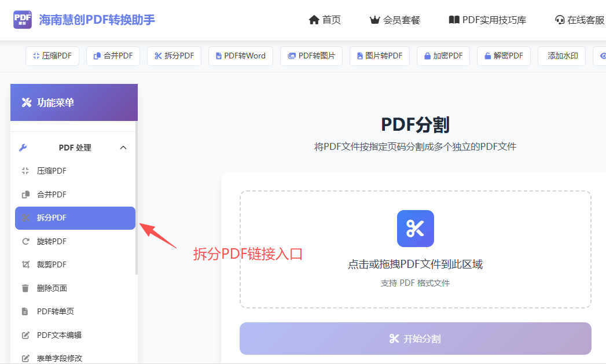Open 拆分PDF in the sidebar menu
Screen dimensions: 606x364
pyautogui.click(x=75, y=218)
